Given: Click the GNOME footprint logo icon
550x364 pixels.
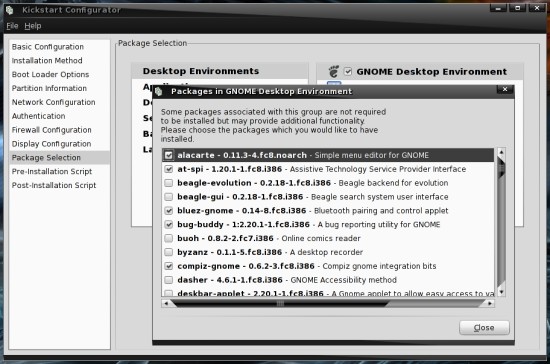Looking at the screenshot, I should (334, 71).
